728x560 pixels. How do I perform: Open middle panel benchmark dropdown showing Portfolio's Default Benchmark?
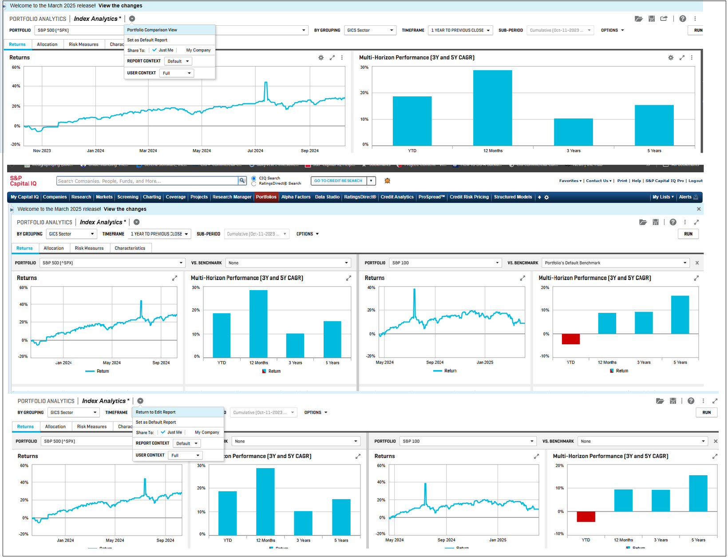tap(616, 263)
